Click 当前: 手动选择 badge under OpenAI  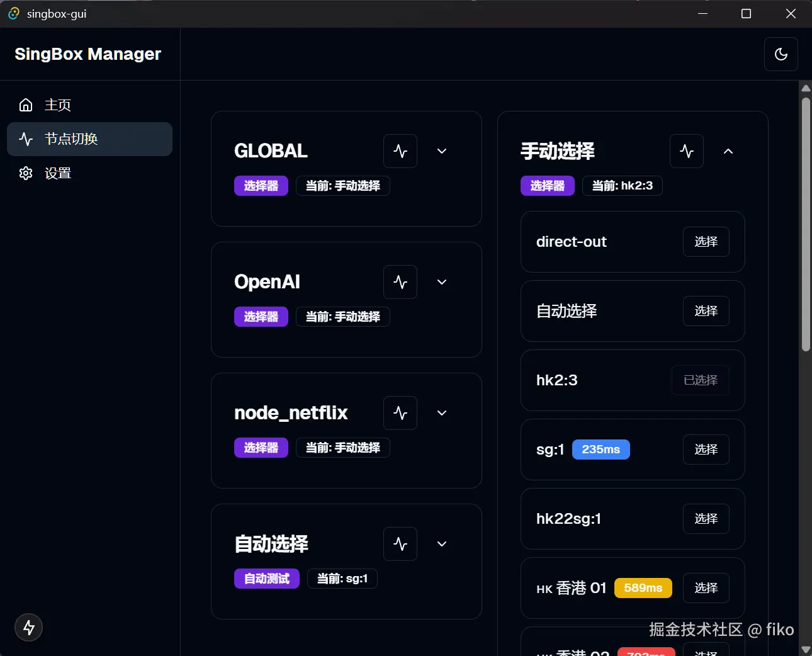coord(343,317)
